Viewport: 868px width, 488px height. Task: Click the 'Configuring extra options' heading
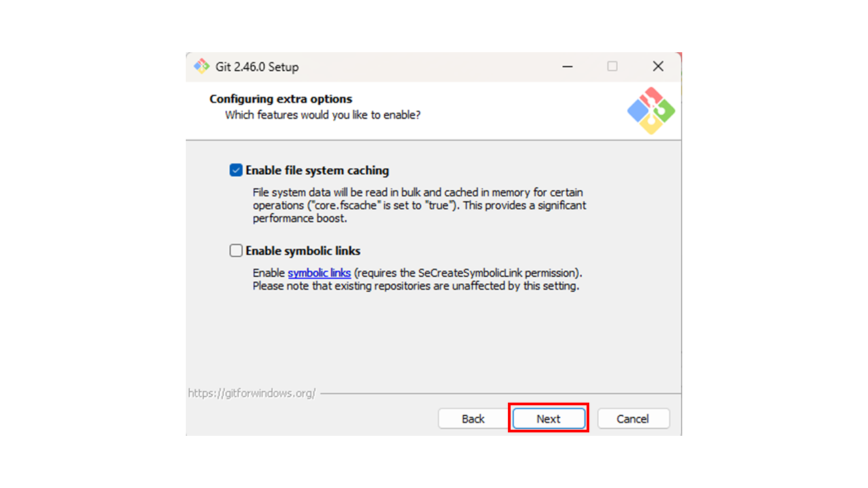[x=281, y=99]
